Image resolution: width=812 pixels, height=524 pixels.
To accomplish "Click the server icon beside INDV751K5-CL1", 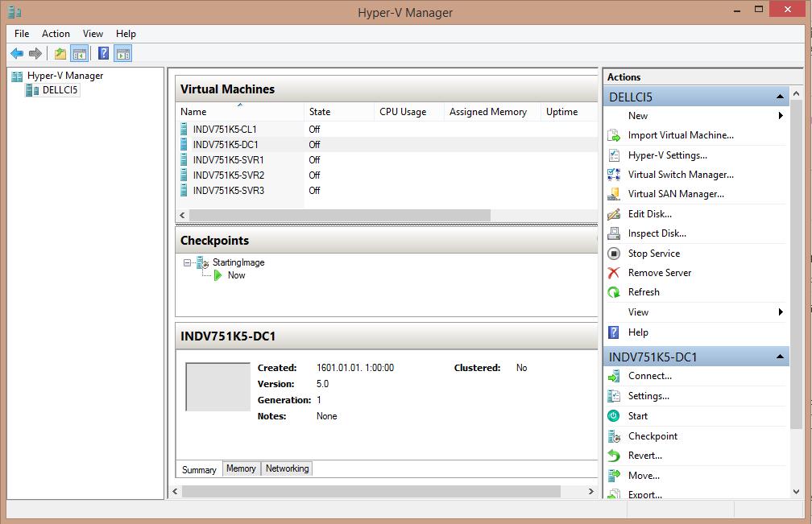I will pos(184,129).
